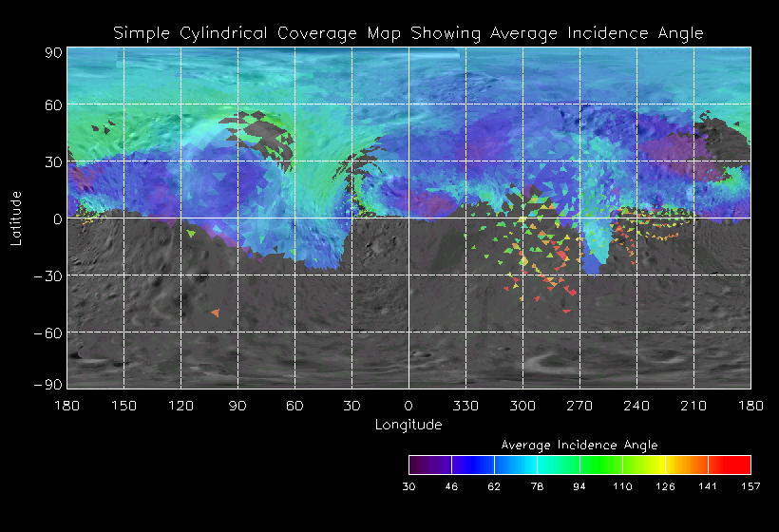Click the latitude tick label 30
This screenshot has height=532, width=779.
(x=53, y=162)
